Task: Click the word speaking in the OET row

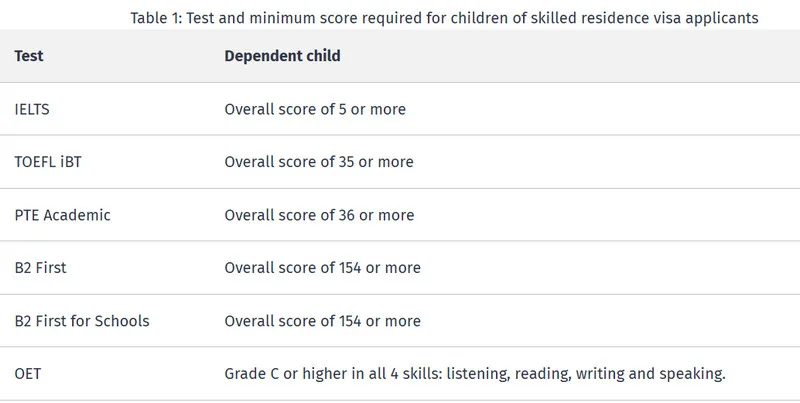Action: click(x=691, y=374)
